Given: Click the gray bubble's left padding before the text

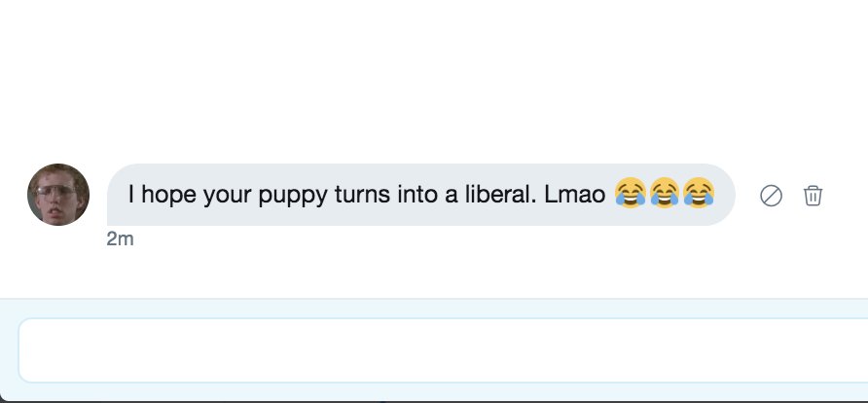Looking at the screenshot, I should (x=118, y=195).
